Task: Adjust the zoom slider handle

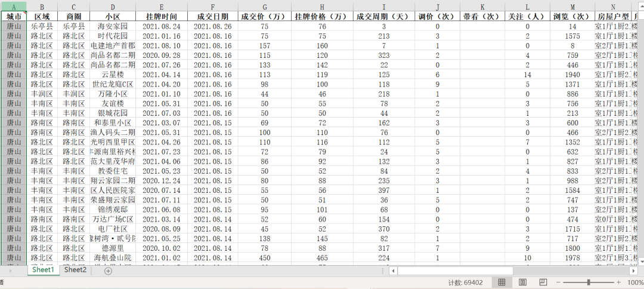Action: pos(589,282)
